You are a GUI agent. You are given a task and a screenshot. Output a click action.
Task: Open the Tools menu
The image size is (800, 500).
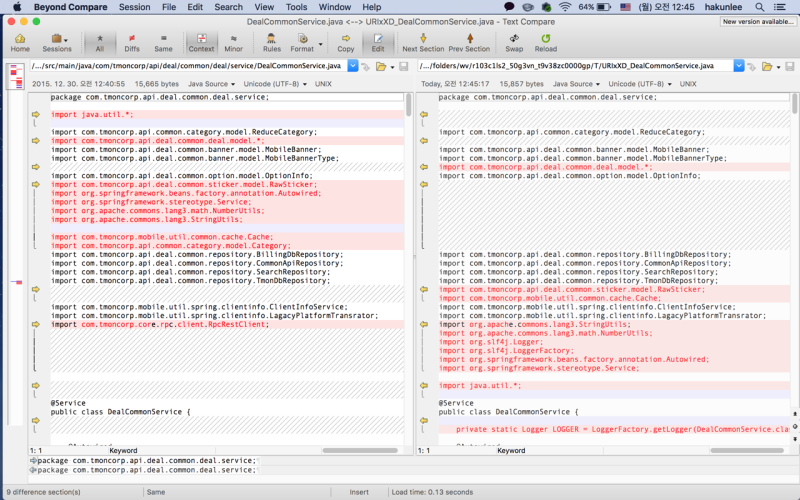pos(296,7)
